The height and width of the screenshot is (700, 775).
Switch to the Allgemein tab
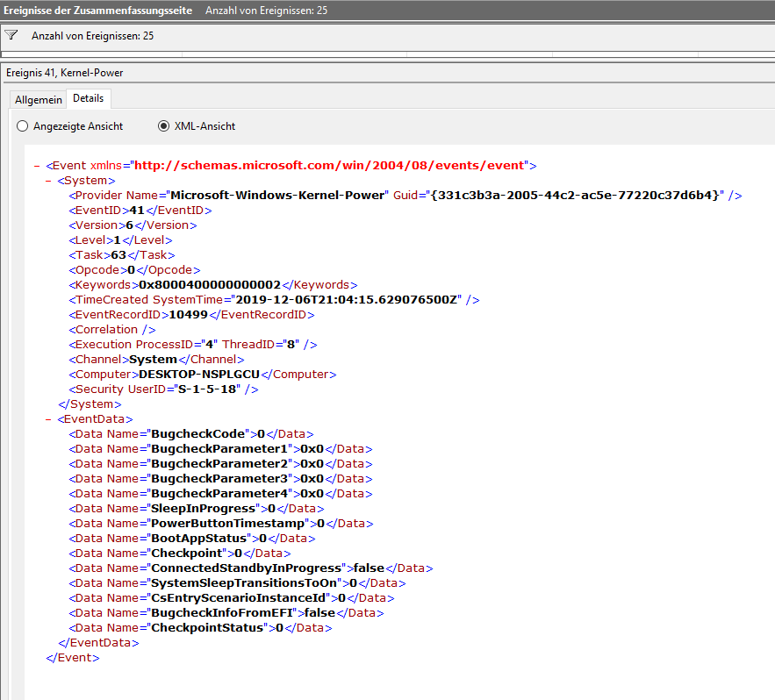[38, 99]
